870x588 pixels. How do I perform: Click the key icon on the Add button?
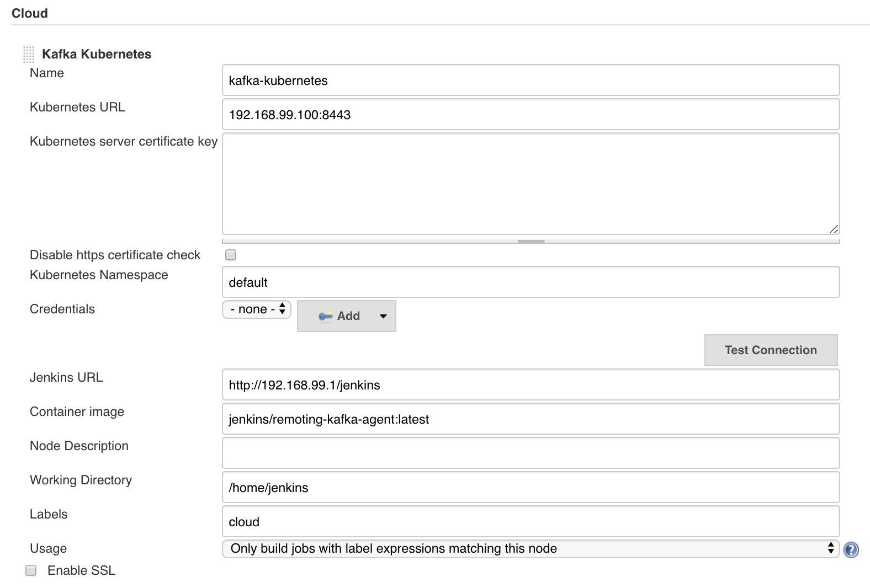click(x=325, y=316)
